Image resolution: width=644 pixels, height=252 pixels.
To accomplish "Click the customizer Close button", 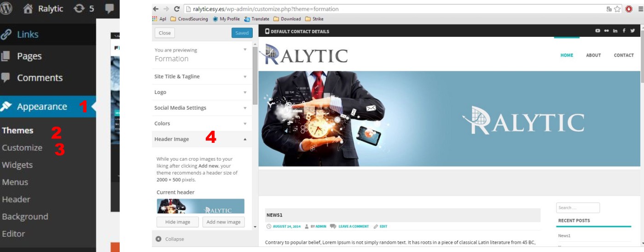I will pyautogui.click(x=165, y=33).
